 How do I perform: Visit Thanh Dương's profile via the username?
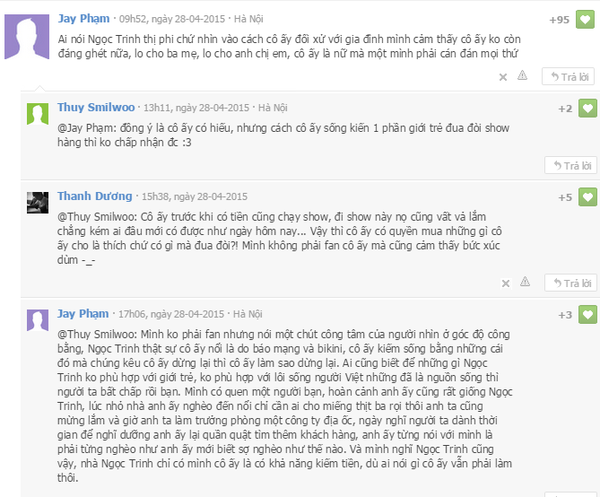point(95,196)
